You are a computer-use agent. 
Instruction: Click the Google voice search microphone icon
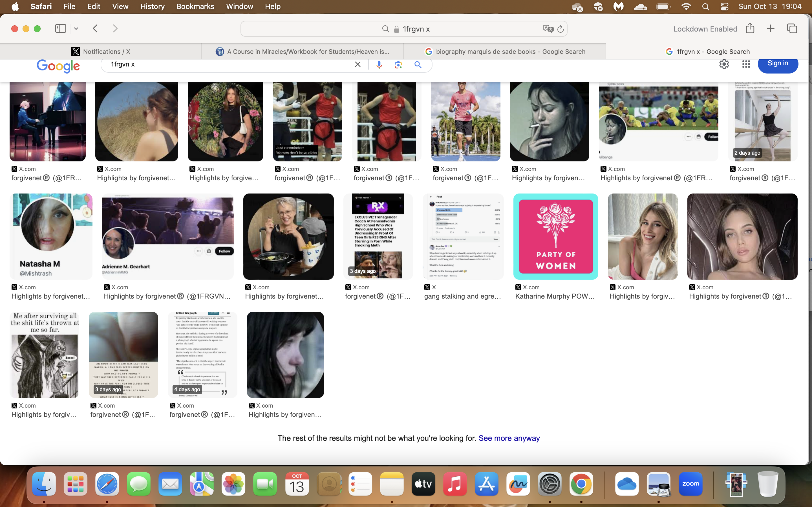pos(379,65)
